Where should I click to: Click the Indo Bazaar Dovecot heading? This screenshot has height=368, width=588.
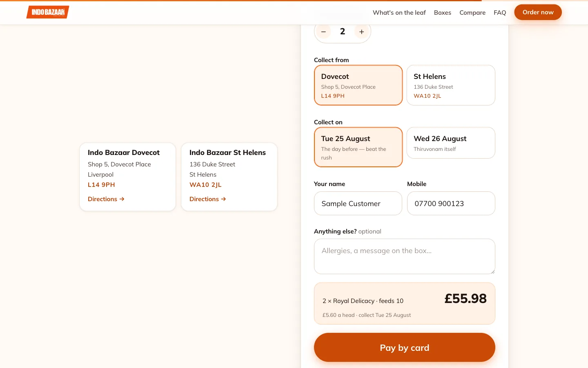(x=124, y=153)
